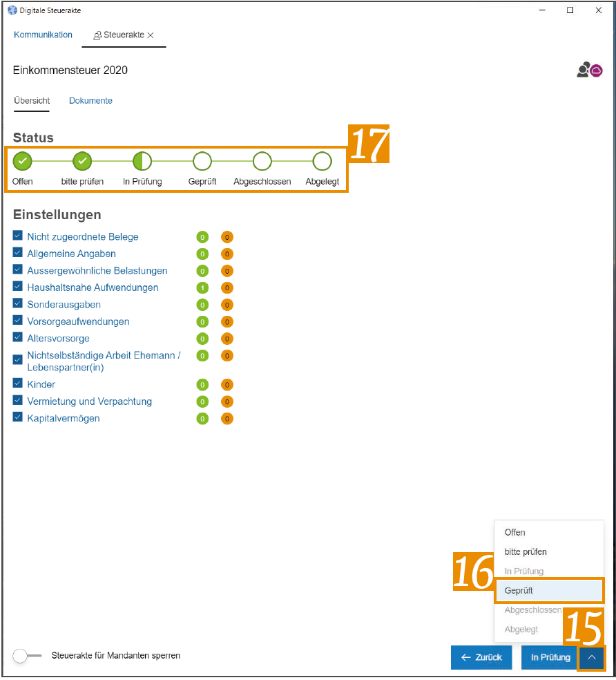The height and width of the screenshot is (680, 616).
Task: Click the Geprüft status circle
Action: [202, 161]
